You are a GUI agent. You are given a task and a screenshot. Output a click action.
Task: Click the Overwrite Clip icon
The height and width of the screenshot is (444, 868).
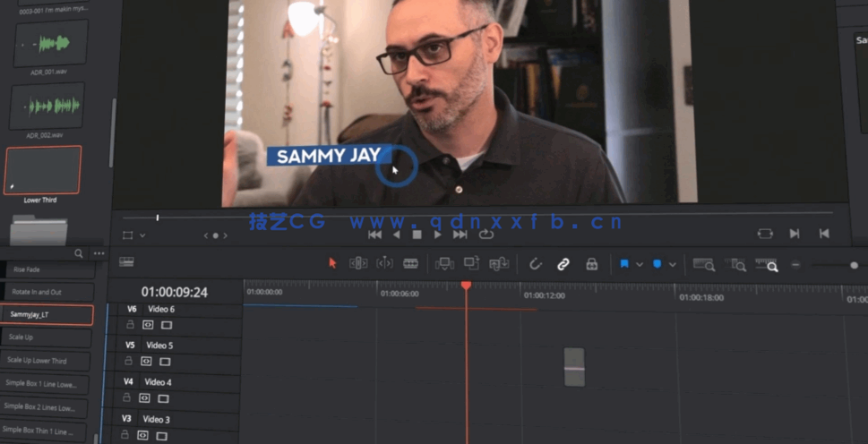[472, 263]
